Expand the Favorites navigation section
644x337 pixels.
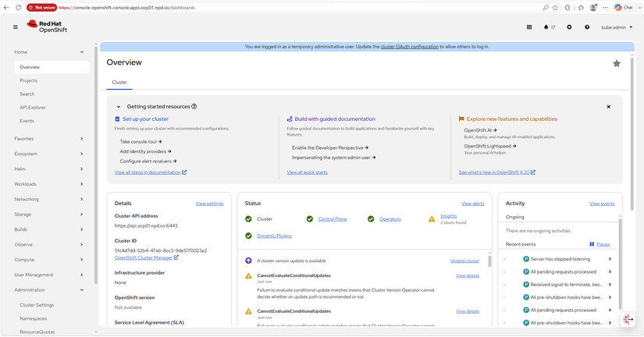[82, 139]
